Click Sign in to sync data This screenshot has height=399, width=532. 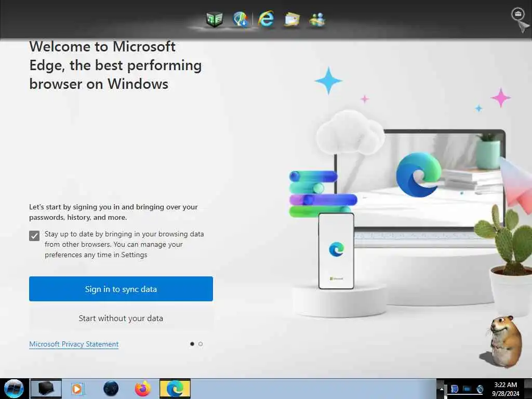pyautogui.click(x=121, y=289)
